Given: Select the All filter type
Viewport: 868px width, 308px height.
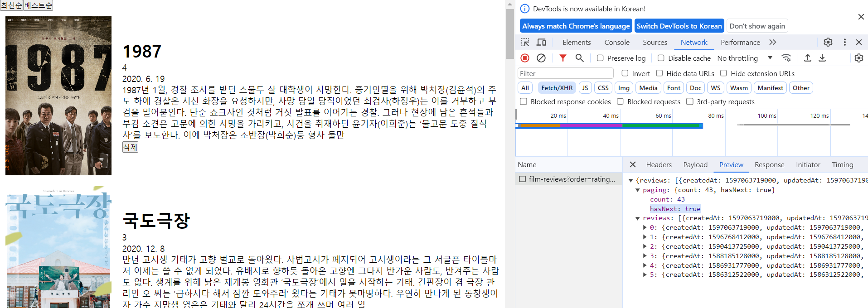Looking at the screenshot, I should coord(525,88).
